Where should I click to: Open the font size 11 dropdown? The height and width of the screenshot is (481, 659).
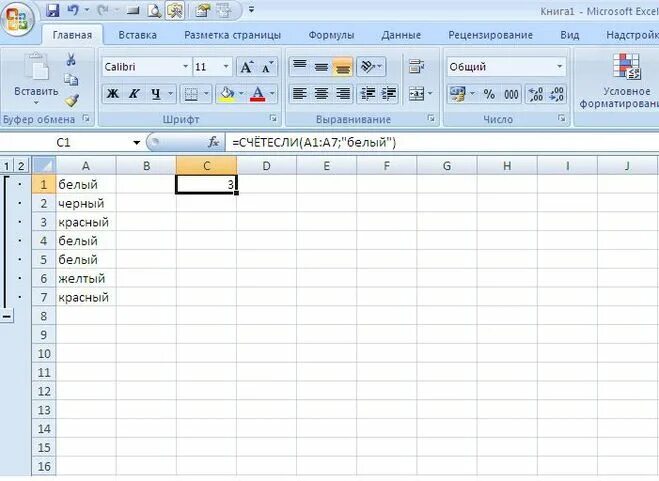226,66
